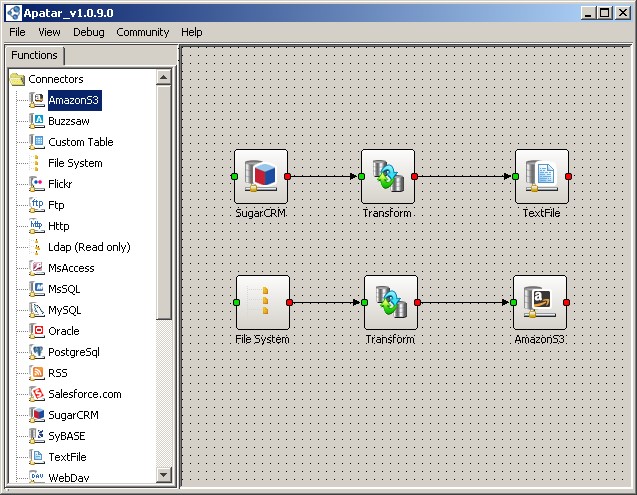Click the red output port of upper Transform node
Viewport: 637px width, 495px height.
[x=414, y=176]
